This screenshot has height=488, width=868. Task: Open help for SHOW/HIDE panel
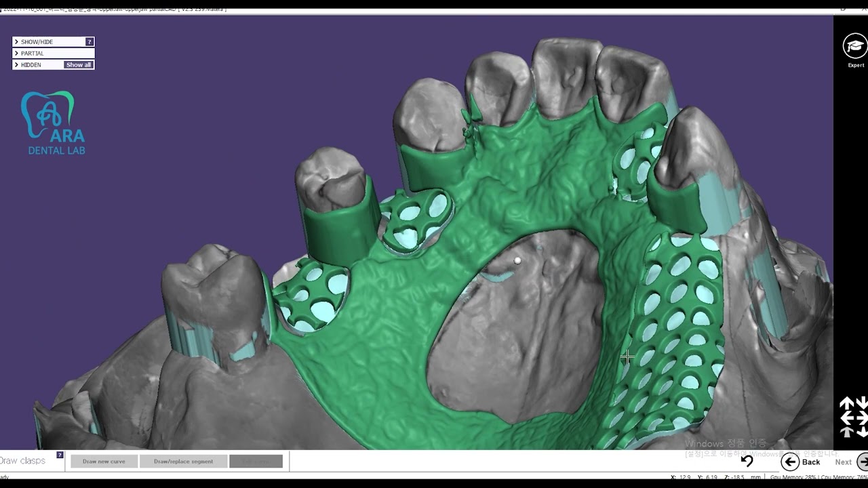[89, 42]
